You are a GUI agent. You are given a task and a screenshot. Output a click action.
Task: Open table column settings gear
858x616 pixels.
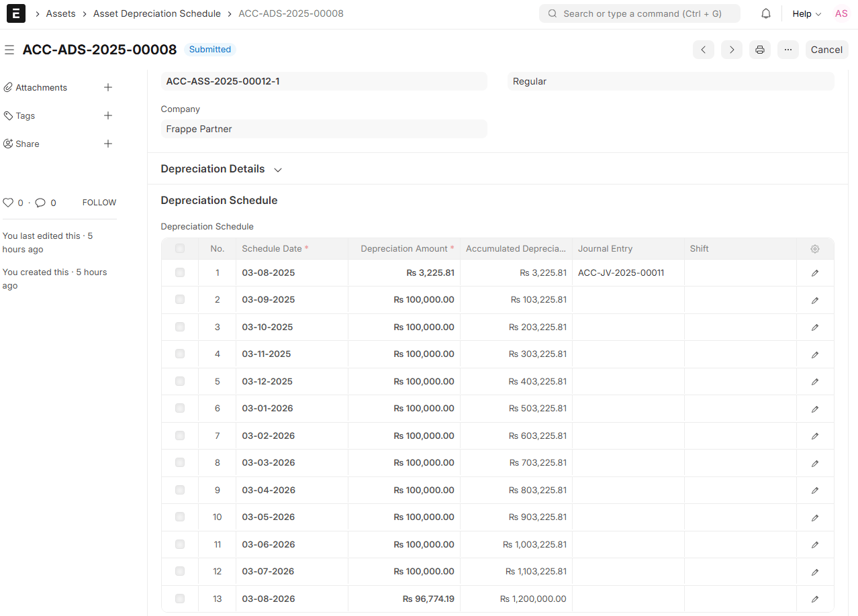(815, 249)
